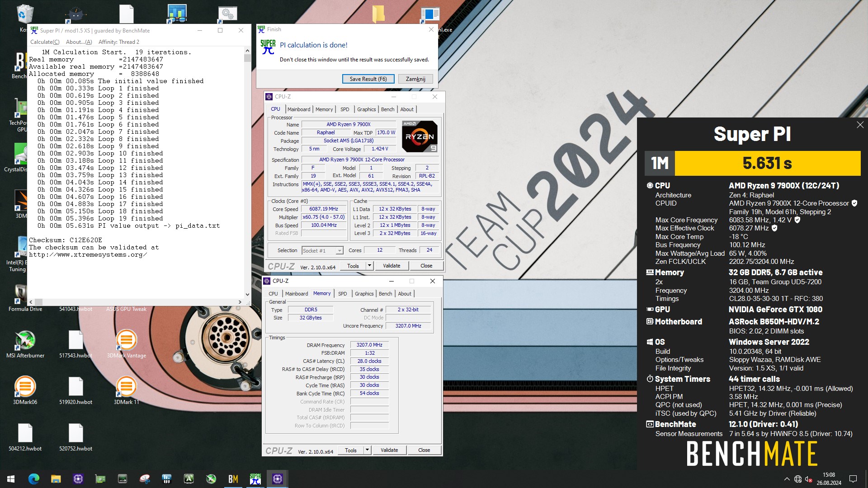Screen dimensions: 868x488
Task: Click Affinity: Thread 2 in Super PI
Action: 119,42
